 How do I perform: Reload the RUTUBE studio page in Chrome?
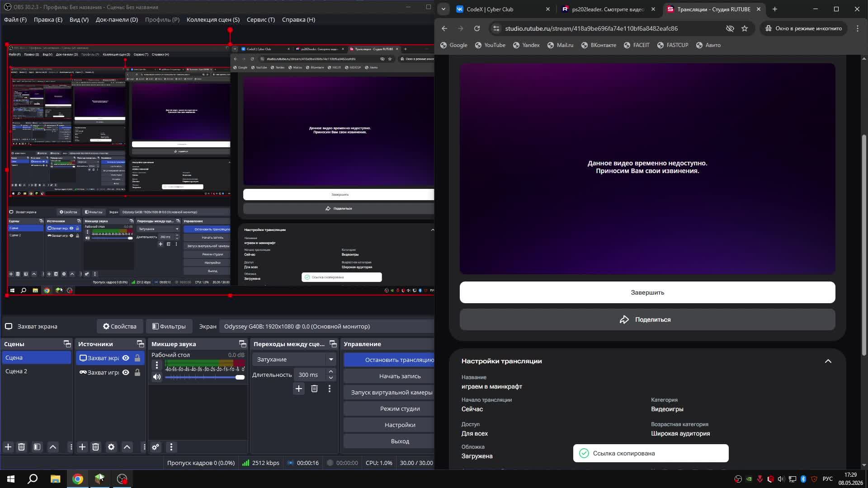[x=476, y=28]
